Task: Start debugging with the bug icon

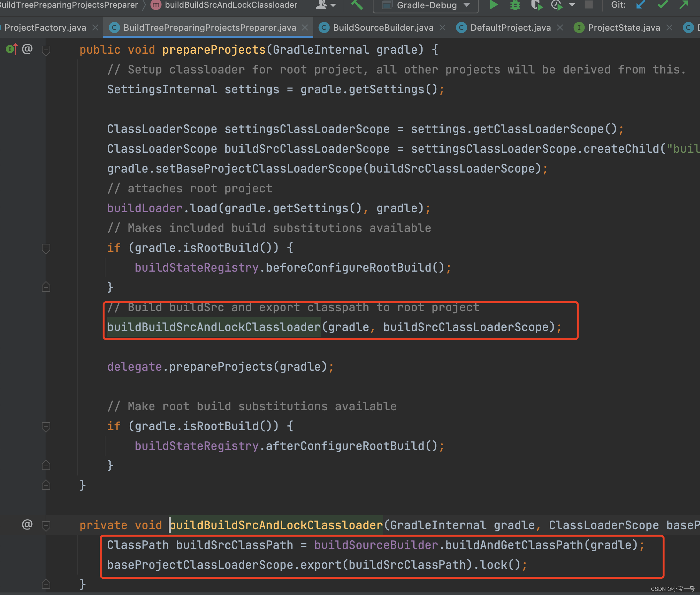Action: click(515, 5)
